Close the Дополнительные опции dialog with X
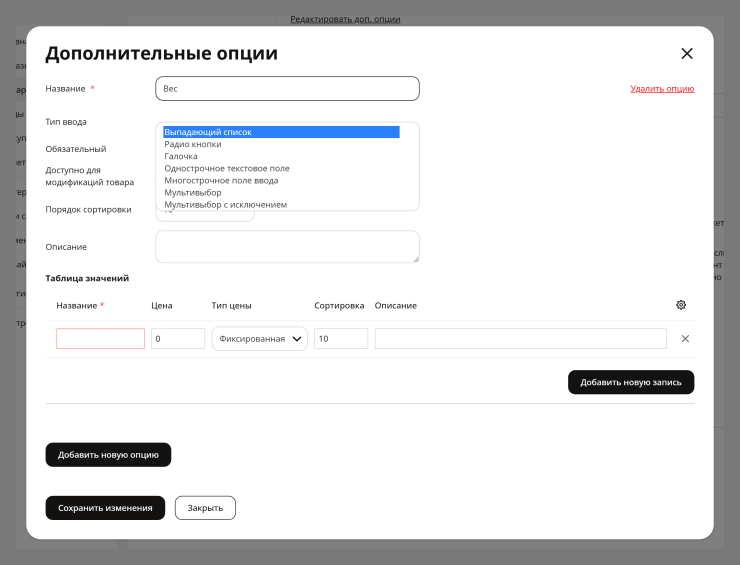Screen dimensions: 740x565 pos(687,53)
